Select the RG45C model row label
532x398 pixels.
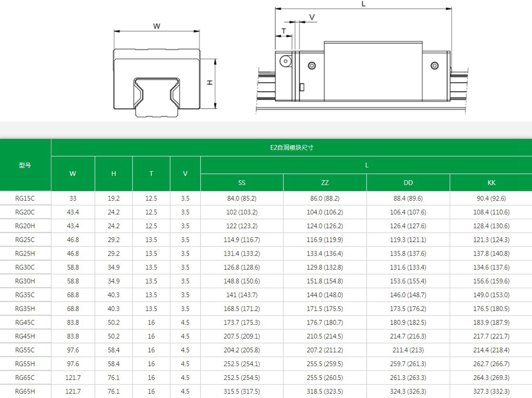pos(25,322)
